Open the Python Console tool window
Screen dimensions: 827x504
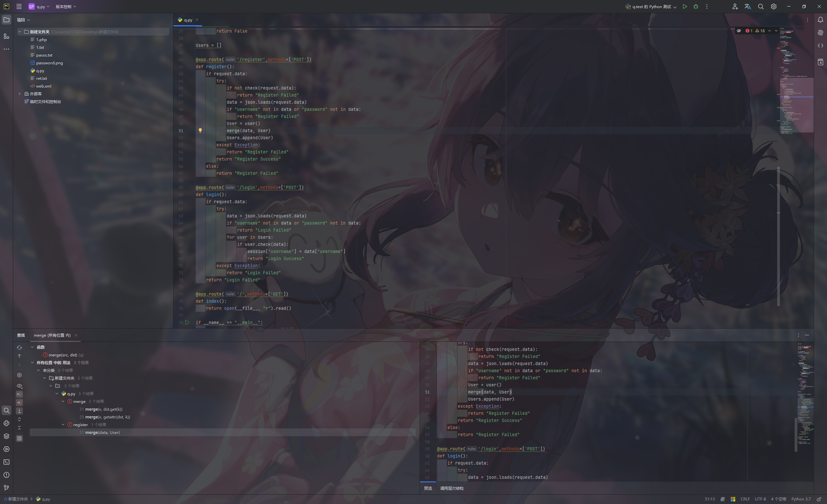(6, 423)
